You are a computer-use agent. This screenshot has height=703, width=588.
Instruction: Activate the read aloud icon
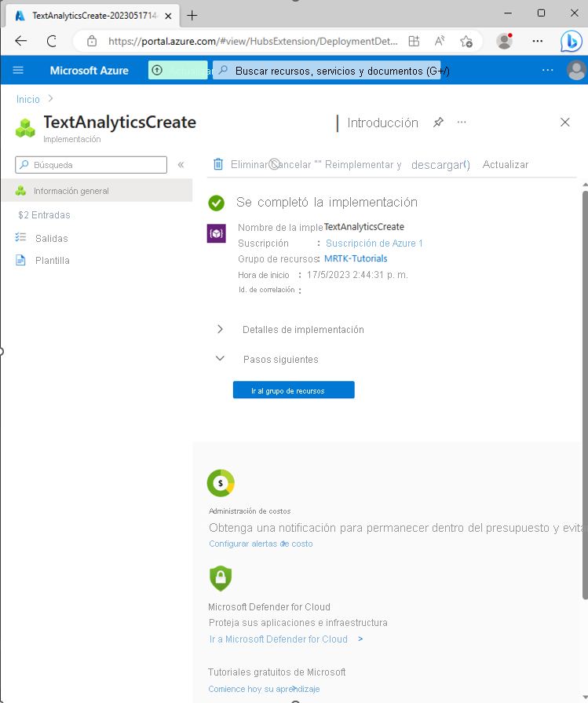pyautogui.click(x=440, y=42)
